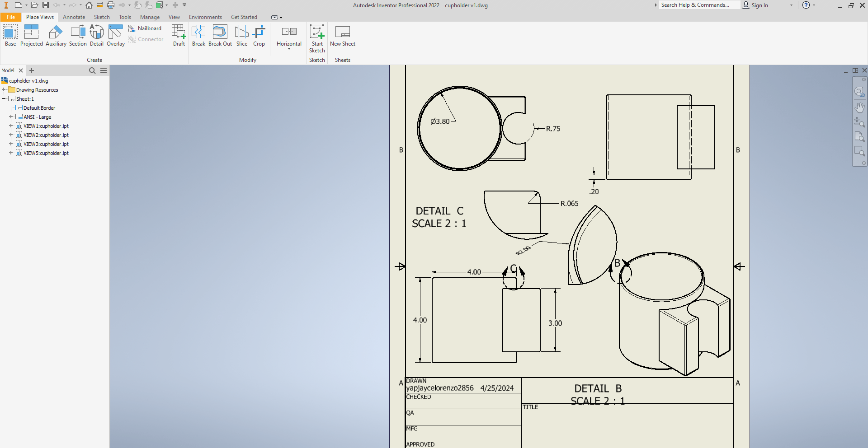Switch to the Sketch ribbon tab

102,17
